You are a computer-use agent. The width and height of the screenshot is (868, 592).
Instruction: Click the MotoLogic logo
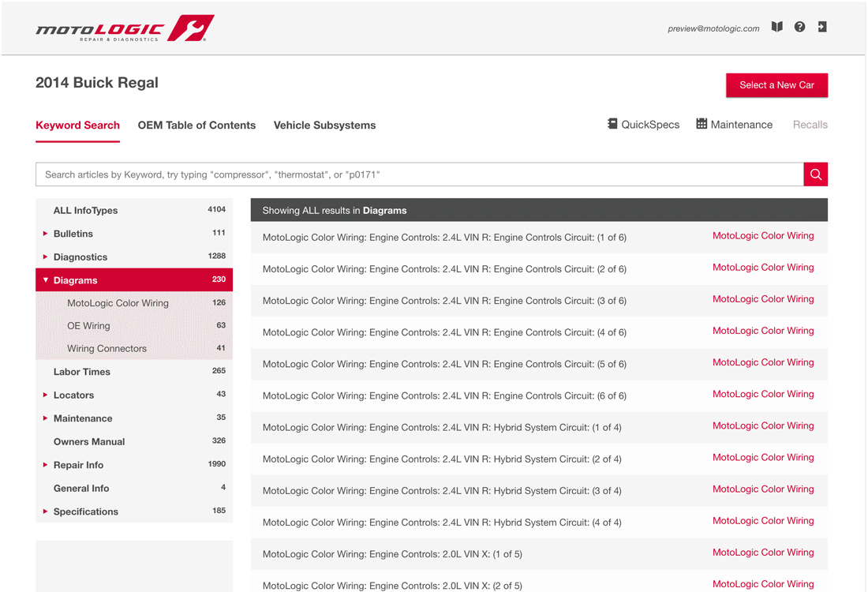(125, 29)
